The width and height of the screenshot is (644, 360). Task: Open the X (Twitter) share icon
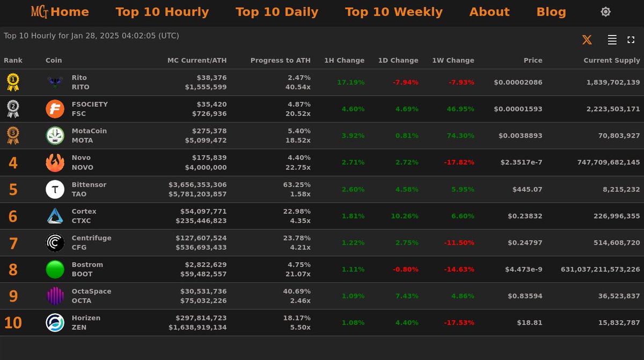click(x=587, y=40)
